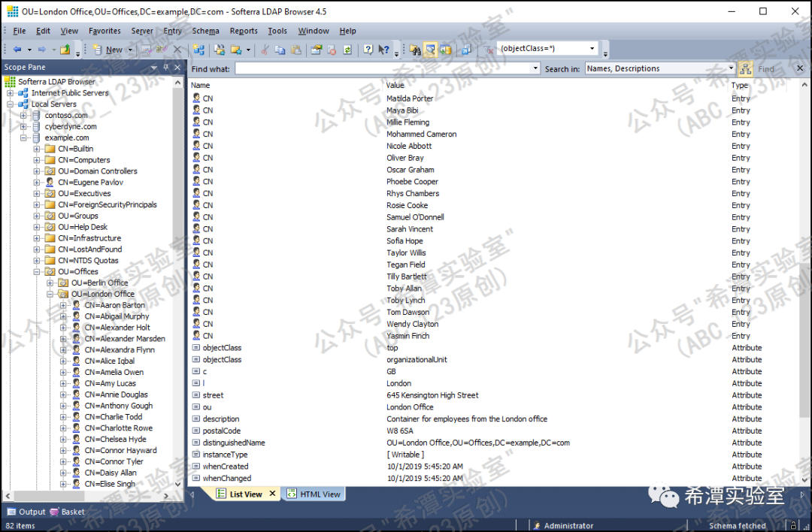Click the Forward navigation arrow icon
812x532 pixels.
pos(42,49)
